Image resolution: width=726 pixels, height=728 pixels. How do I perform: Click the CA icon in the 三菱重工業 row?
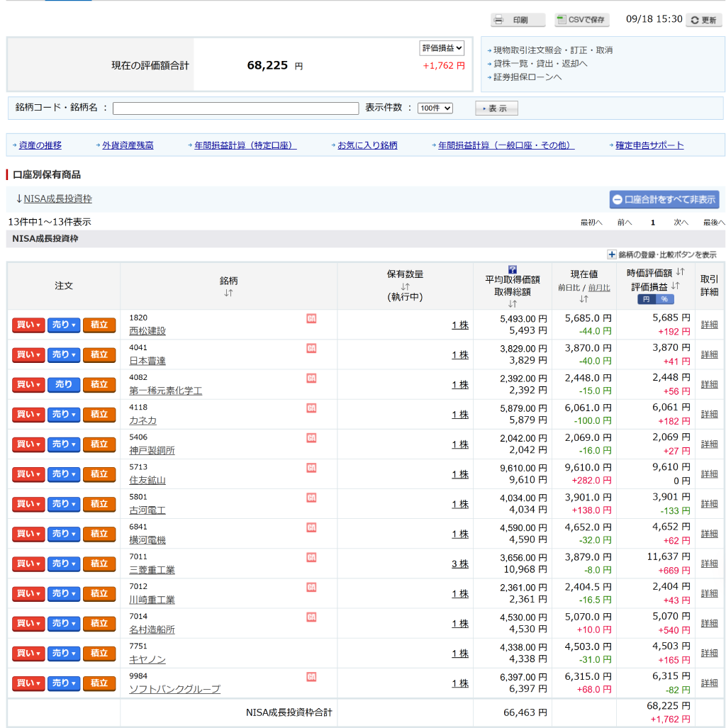311,558
